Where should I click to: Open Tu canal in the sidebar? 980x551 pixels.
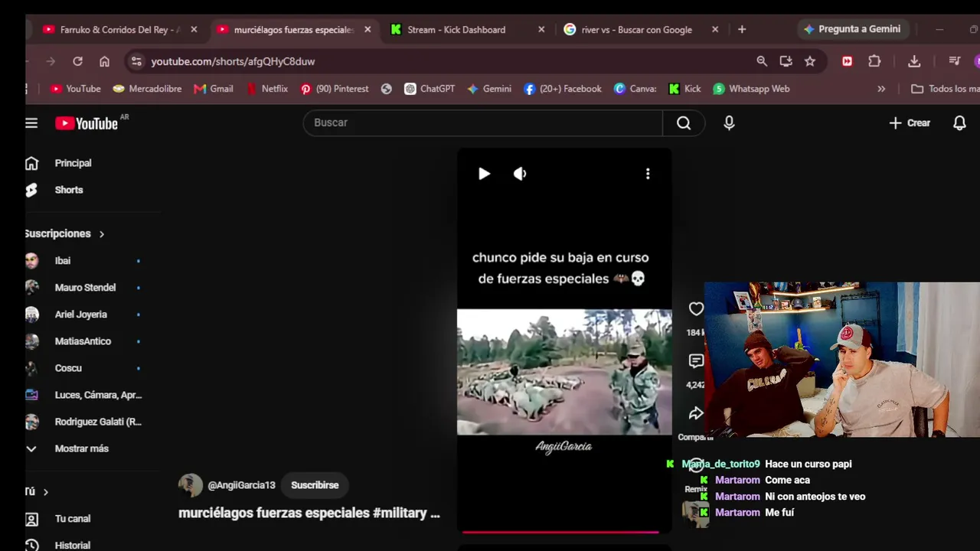pos(73,519)
